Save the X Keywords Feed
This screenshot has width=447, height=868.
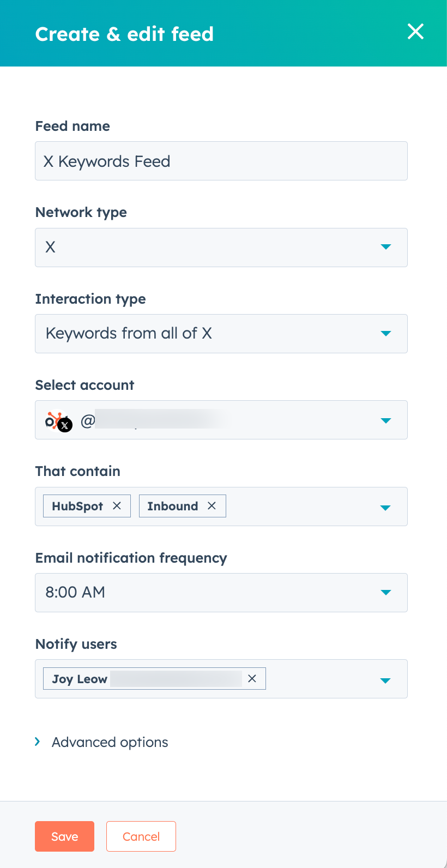click(64, 836)
